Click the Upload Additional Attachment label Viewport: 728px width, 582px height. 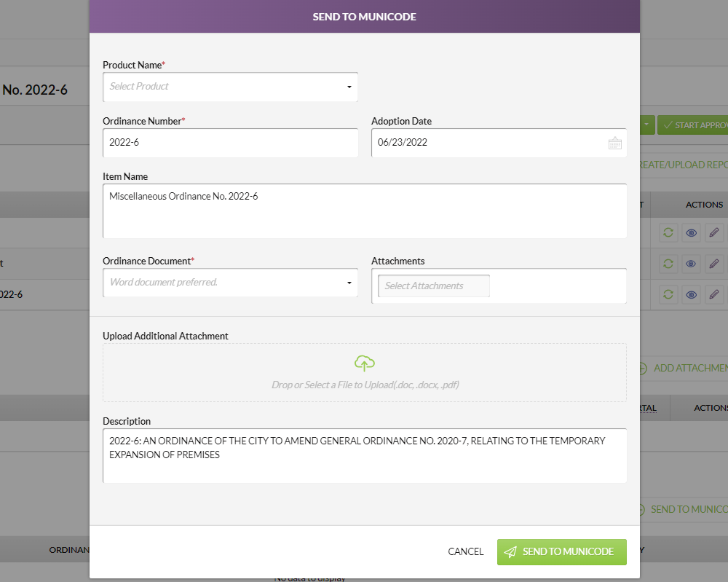[x=165, y=336]
